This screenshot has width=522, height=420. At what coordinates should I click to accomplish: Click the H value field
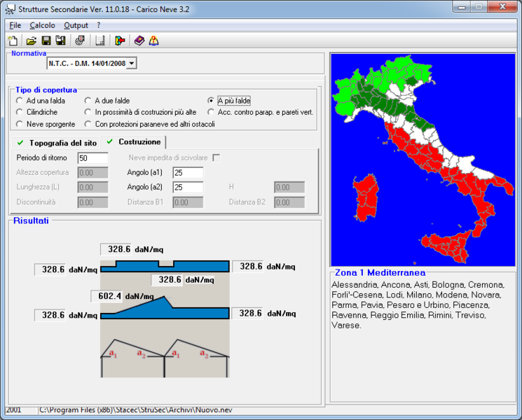(289, 187)
